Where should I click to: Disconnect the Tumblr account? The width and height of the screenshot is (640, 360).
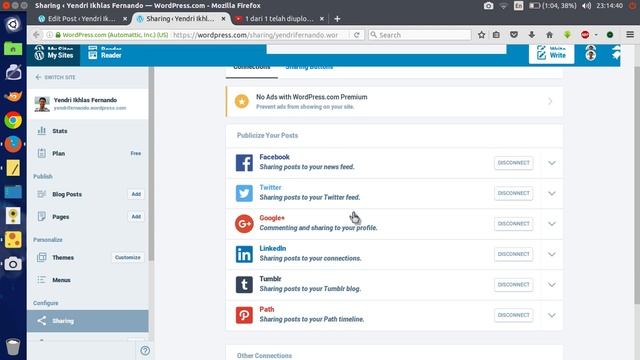coord(513,284)
